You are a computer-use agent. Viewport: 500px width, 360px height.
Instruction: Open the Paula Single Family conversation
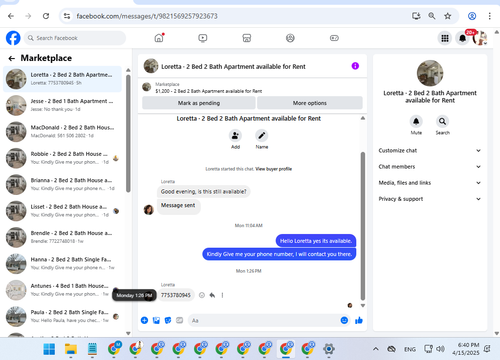[x=62, y=316]
